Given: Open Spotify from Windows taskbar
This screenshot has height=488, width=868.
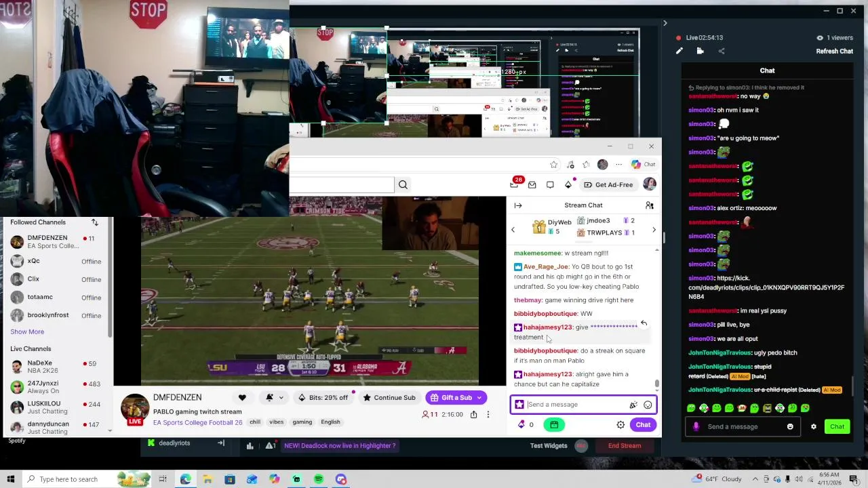Looking at the screenshot, I should (319, 479).
